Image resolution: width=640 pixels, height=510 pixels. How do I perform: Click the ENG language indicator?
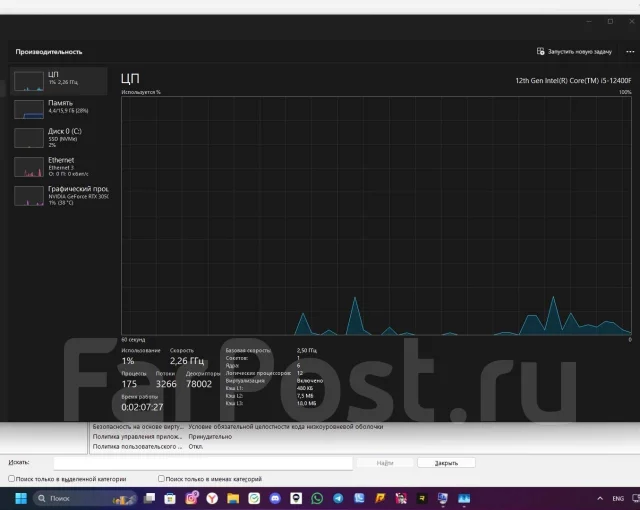(618, 498)
